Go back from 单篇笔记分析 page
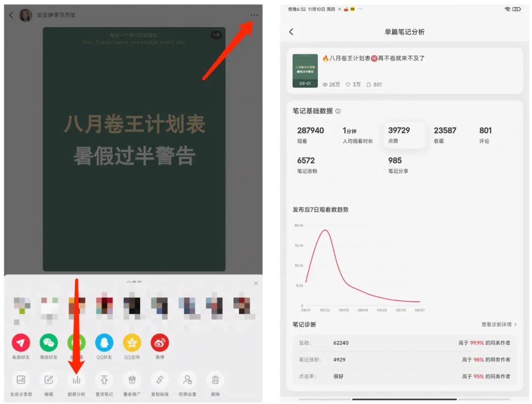The height and width of the screenshot is (404, 532). (291, 31)
